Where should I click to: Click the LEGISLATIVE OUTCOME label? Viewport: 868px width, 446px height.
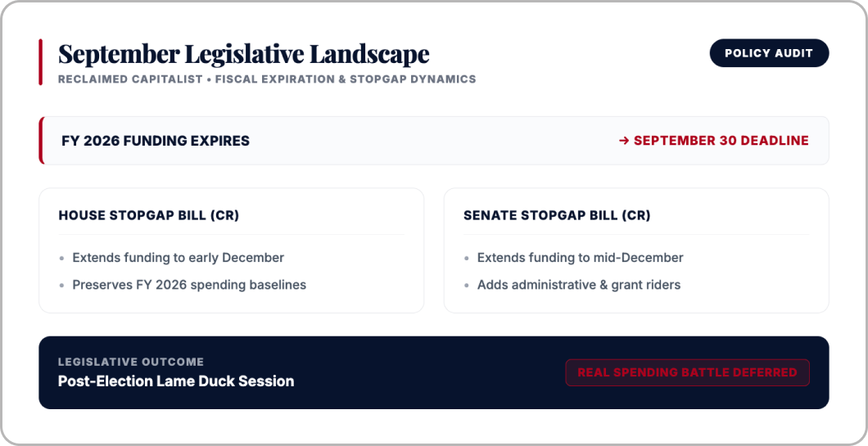(131, 362)
